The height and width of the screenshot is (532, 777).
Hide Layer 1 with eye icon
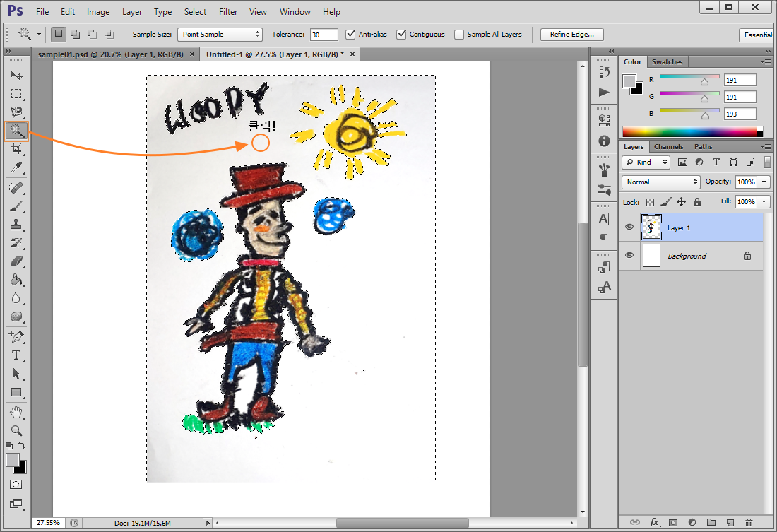tap(629, 227)
